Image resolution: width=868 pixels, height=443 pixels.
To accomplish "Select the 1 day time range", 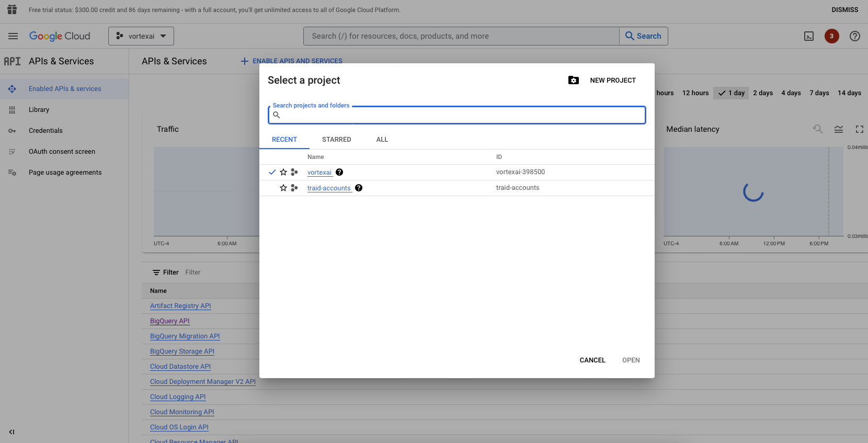I will (731, 93).
